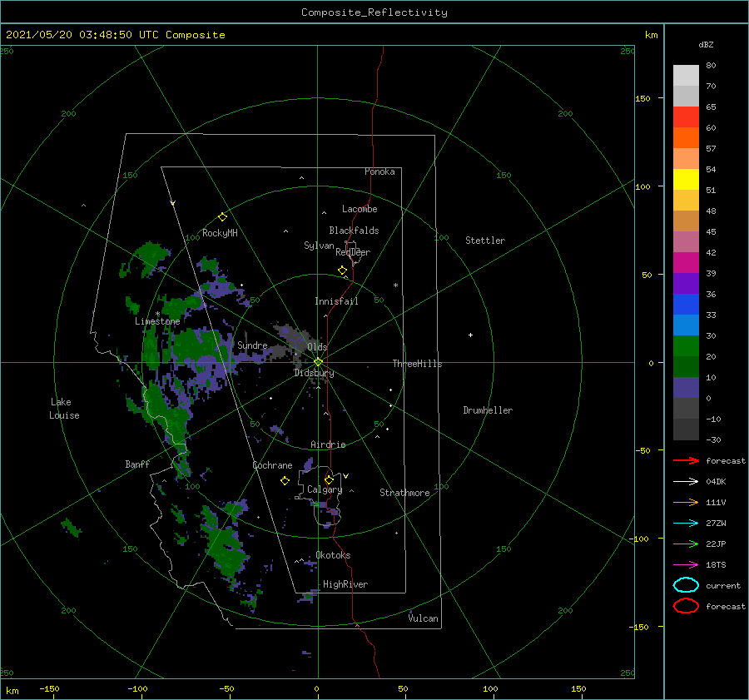Screen dimensions: 749x700
Task: Click the Airdrie label
Action: [328, 444]
